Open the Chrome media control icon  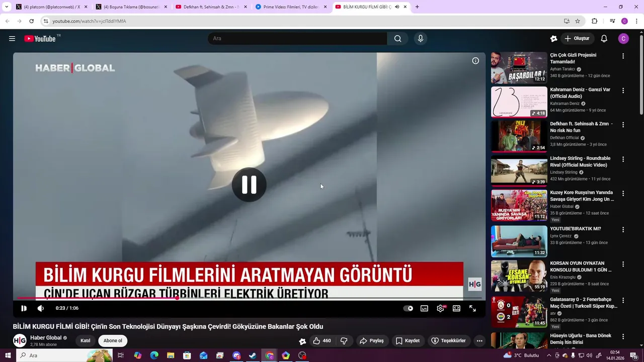(612, 21)
